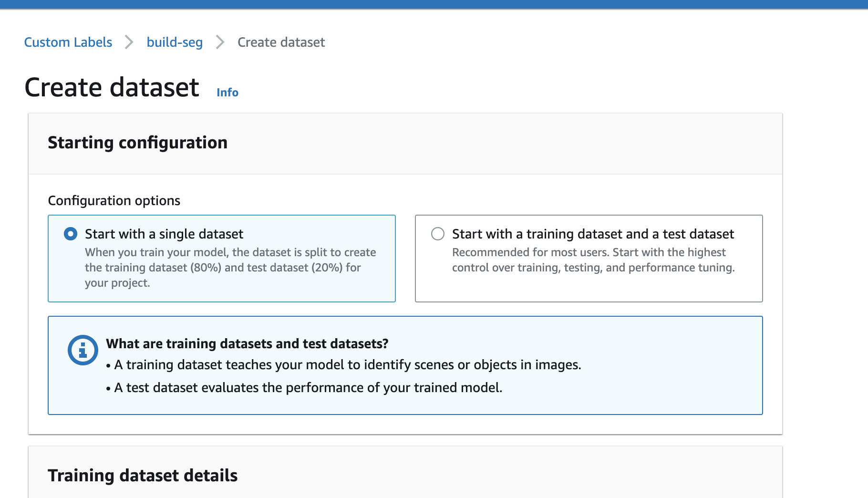
Task: Click the Training dataset details header
Action: (143, 476)
